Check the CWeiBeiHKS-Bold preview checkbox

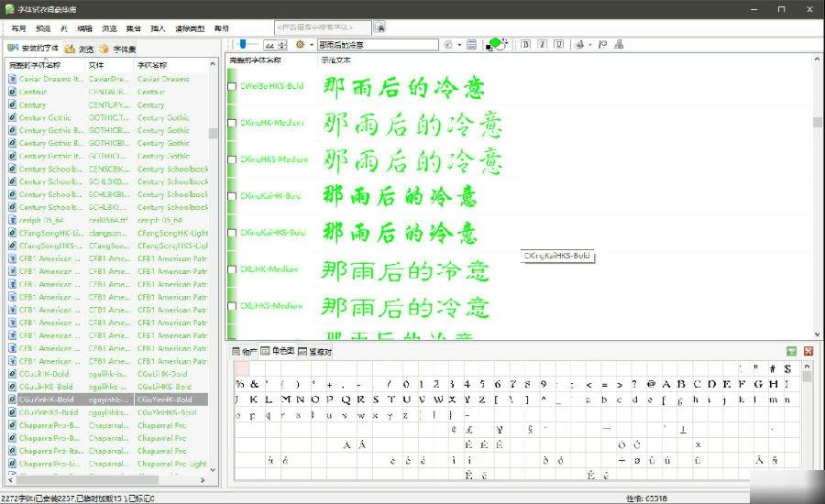coord(232,86)
